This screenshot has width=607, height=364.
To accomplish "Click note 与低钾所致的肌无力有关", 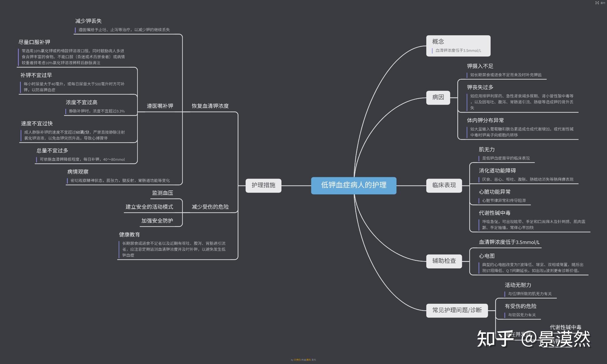I will pos(530,294).
